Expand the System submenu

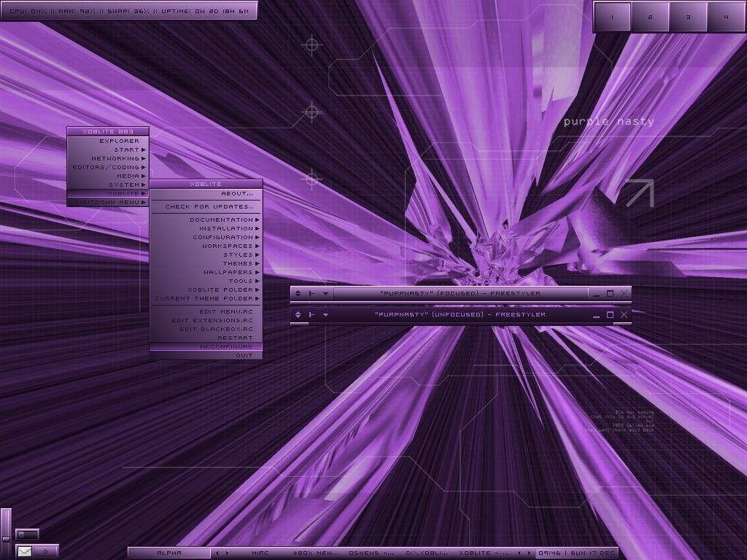tap(108, 184)
